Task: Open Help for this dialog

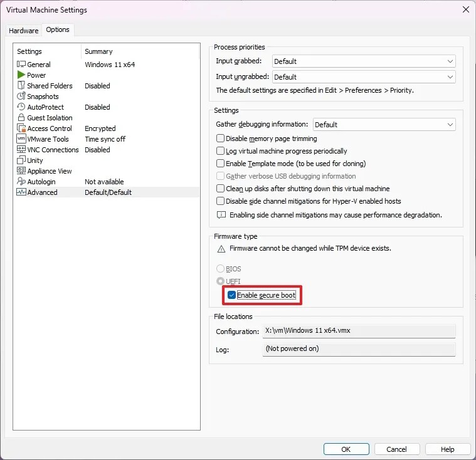Action: (x=447, y=449)
